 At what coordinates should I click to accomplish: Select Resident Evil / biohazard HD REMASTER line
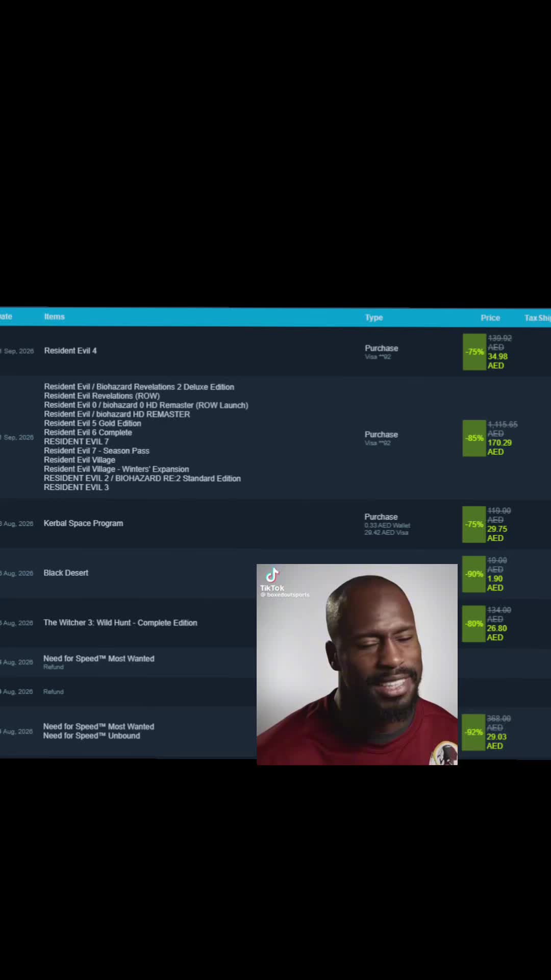117,414
